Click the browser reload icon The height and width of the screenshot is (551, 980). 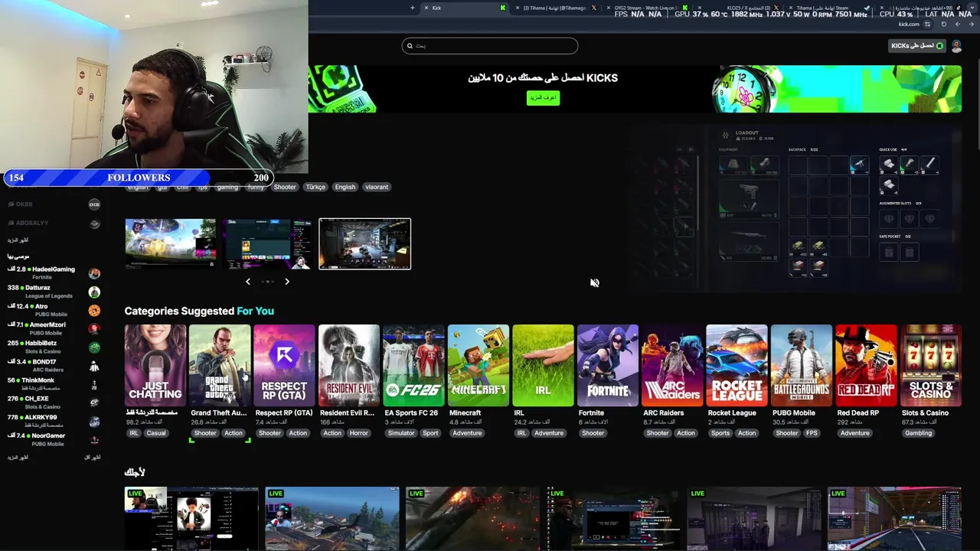click(x=943, y=24)
